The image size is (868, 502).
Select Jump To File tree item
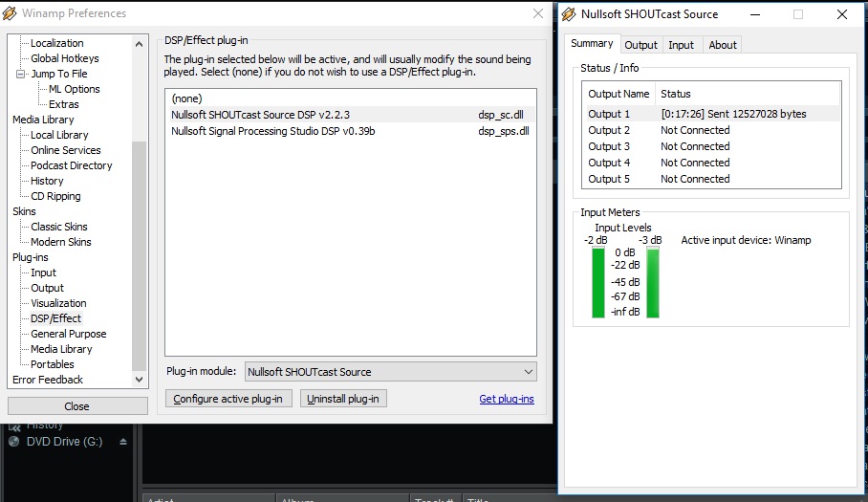pyautogui.click(x=59, y=74)
